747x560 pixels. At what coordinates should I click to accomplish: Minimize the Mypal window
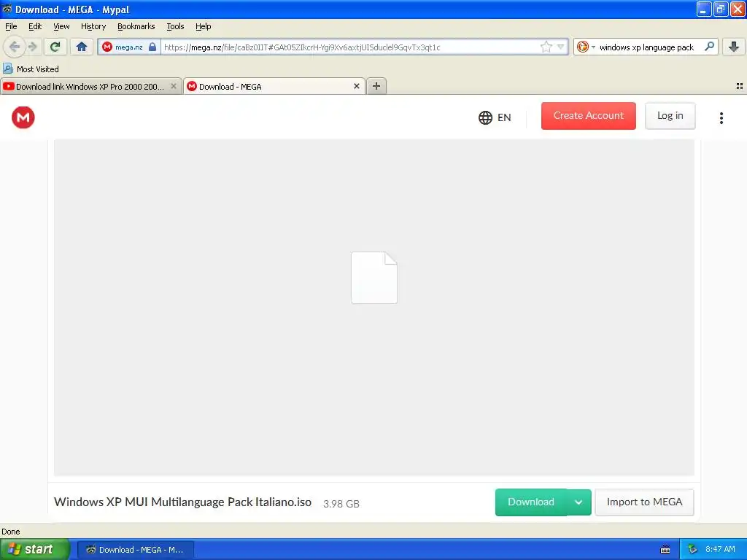pyautogui.click(x=704, y=9)
